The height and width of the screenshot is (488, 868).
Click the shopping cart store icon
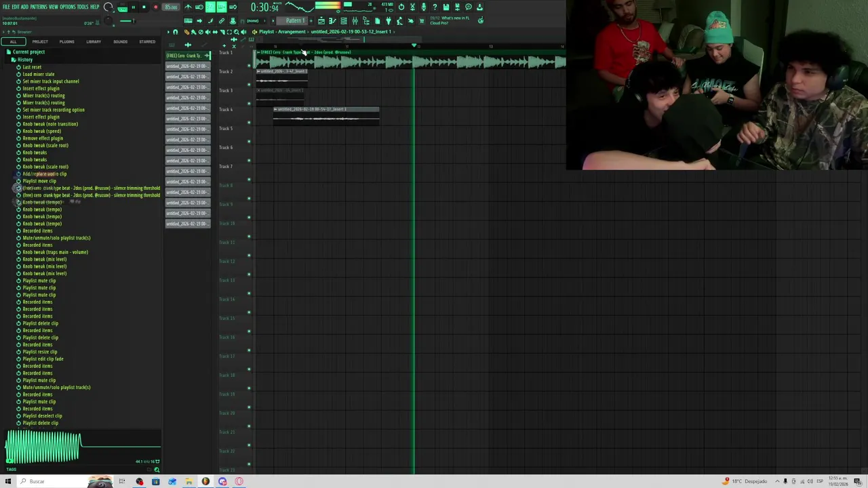(422, 20)
